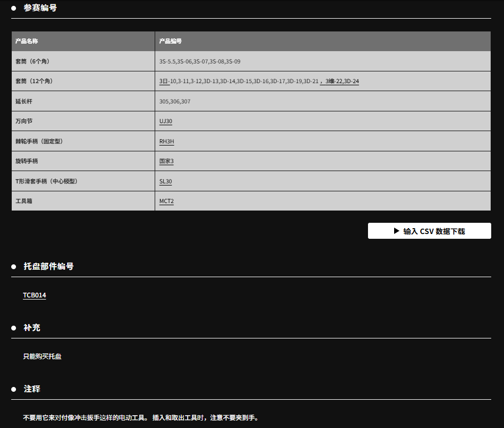504x428 pixels.
Task: Open the TCB014 tray part link
Action: coord(34,295)
